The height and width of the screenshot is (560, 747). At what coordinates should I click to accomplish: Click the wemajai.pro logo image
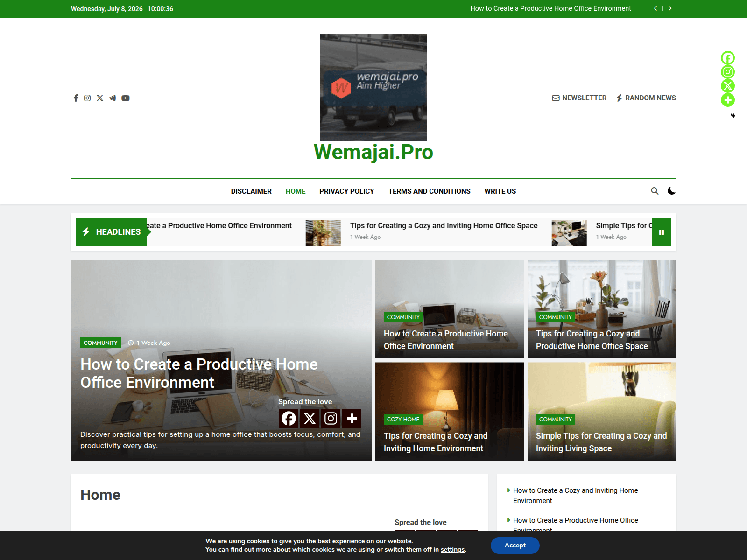pos(373,88)
